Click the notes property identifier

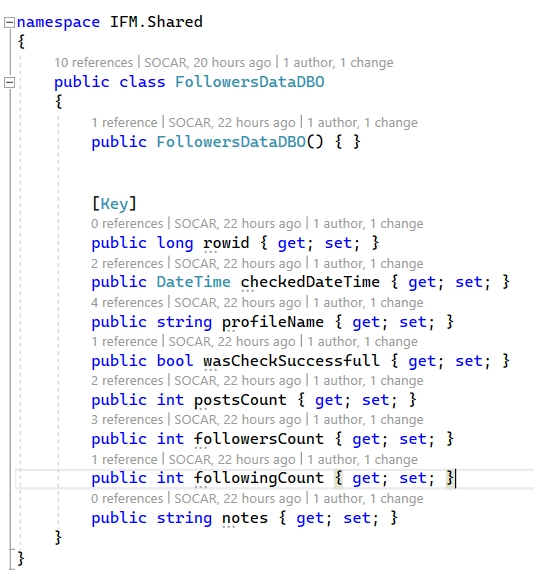[245, 517]
